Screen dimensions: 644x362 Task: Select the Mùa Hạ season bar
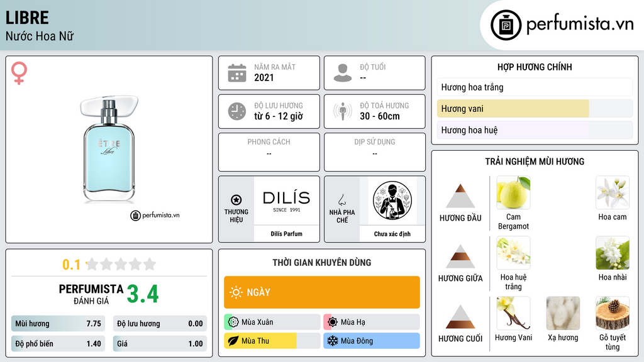click(x=372, y=322)
